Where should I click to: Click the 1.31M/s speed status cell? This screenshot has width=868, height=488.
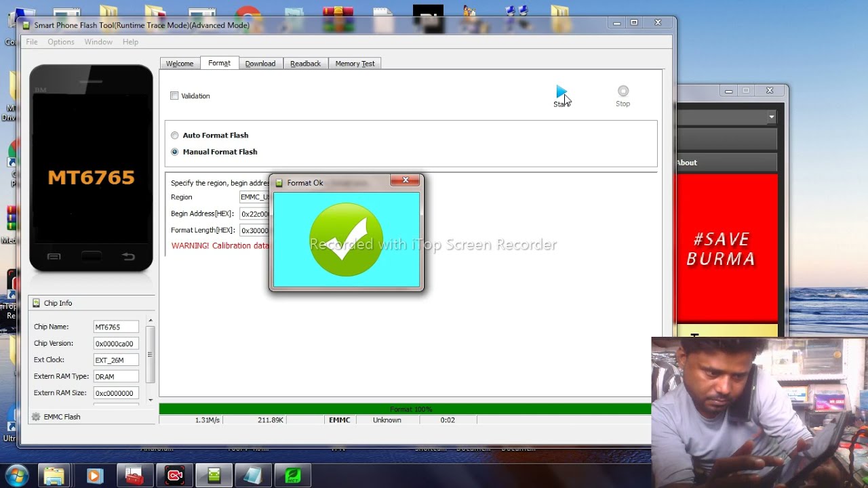pos(191,420)
